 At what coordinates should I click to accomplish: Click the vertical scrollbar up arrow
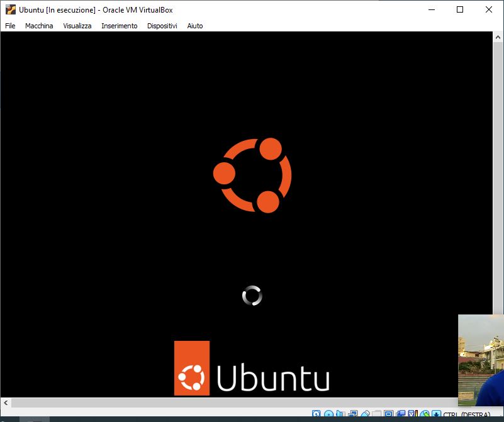point(498,37)
